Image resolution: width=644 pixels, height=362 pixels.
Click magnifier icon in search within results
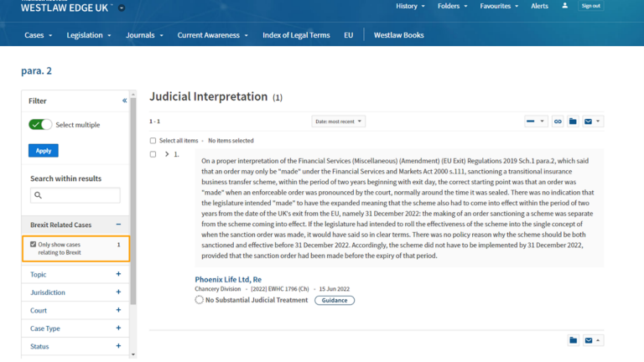point(38,195)
